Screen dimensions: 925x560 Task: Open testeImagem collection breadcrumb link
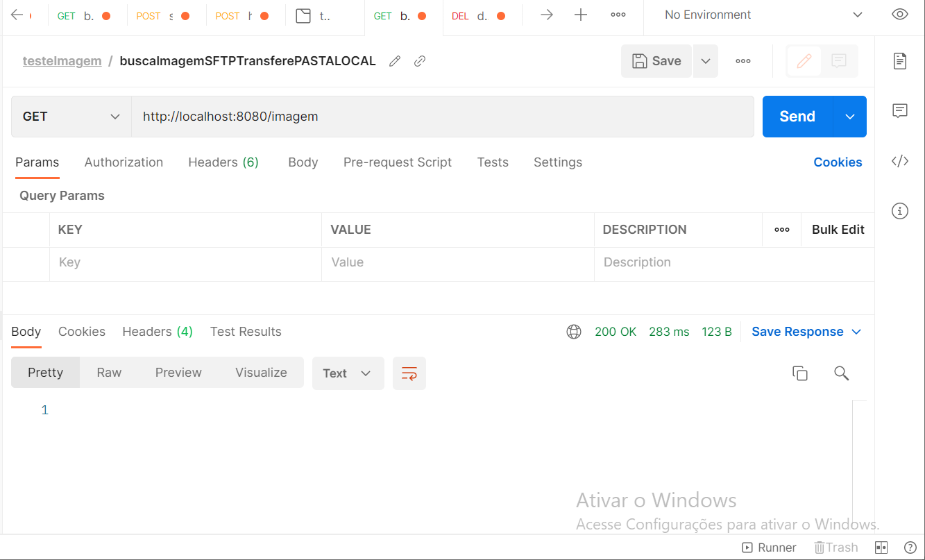pos(62,61)
